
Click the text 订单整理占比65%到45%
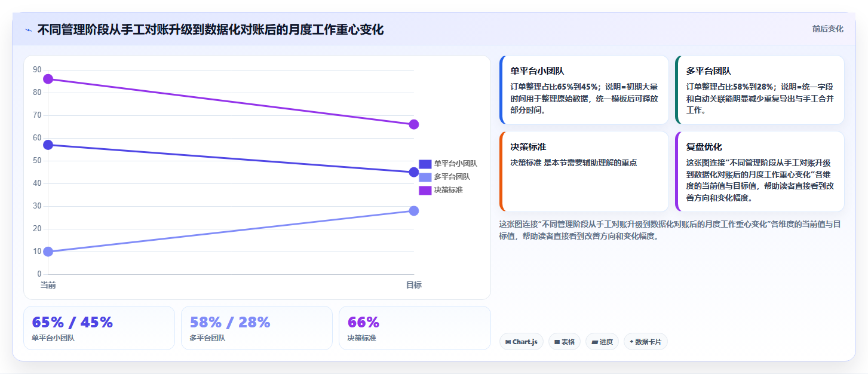click(554, 86)
